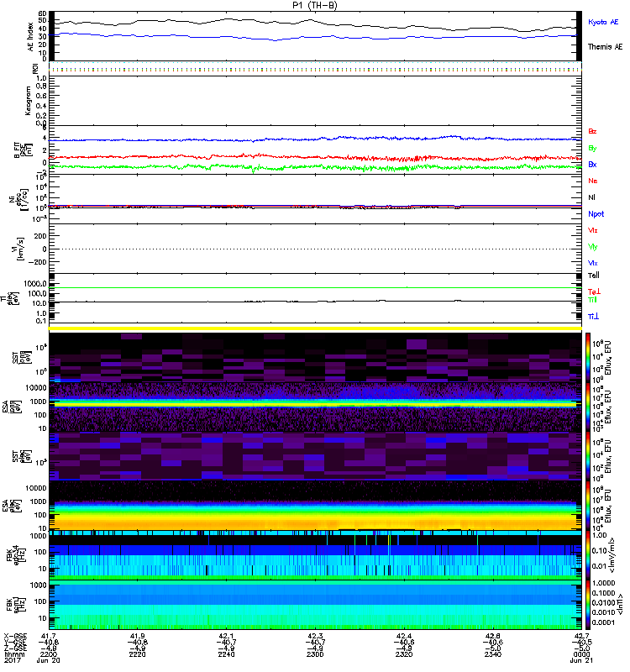Select the Kyoto AE legend label
Image resolution: width=630 pixels, height=672 pixels.
click(x=603, y=22)
